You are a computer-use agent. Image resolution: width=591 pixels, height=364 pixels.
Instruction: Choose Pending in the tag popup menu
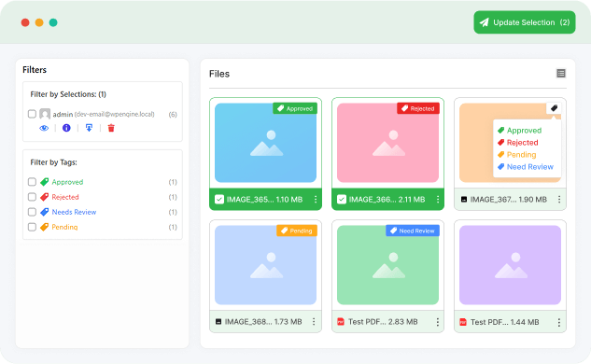click(516, 155)
